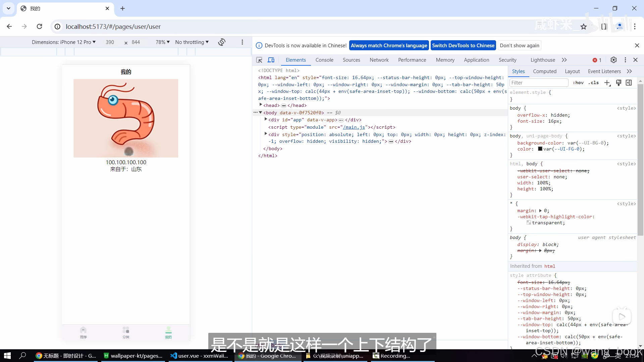This screenshot has height=362, width=644.
Task: Open the /main.js script link
Action: coord(354,127)
